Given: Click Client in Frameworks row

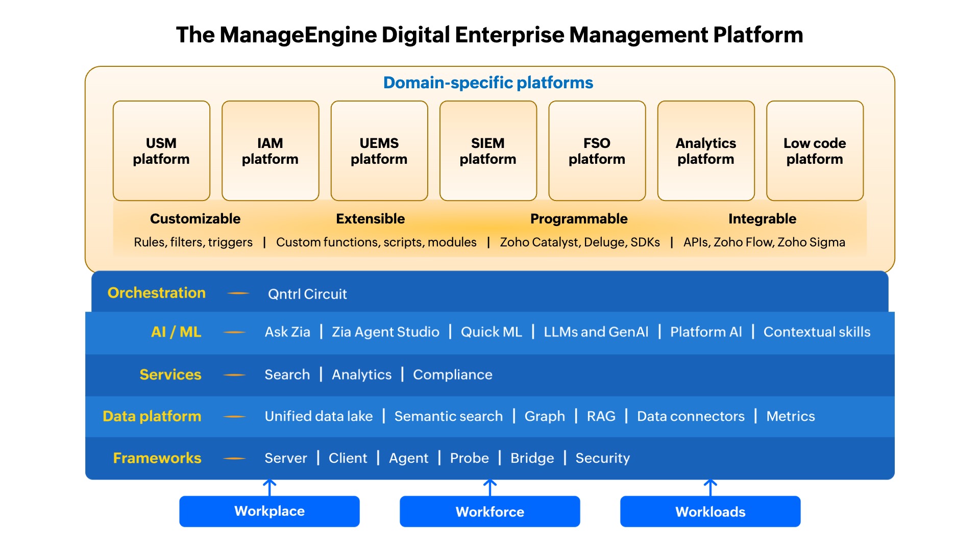Looking at the screenshot, I should pyautogui.click(x=348, y=458).
